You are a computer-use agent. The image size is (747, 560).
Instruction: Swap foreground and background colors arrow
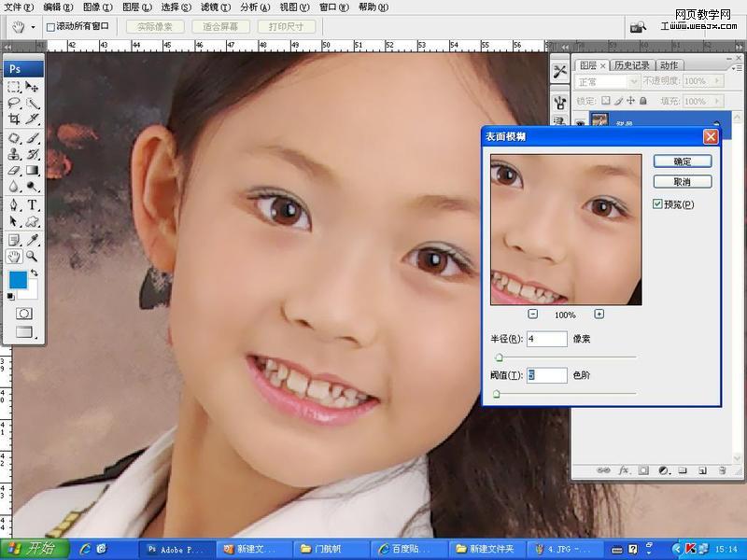(x=35, y=273)
